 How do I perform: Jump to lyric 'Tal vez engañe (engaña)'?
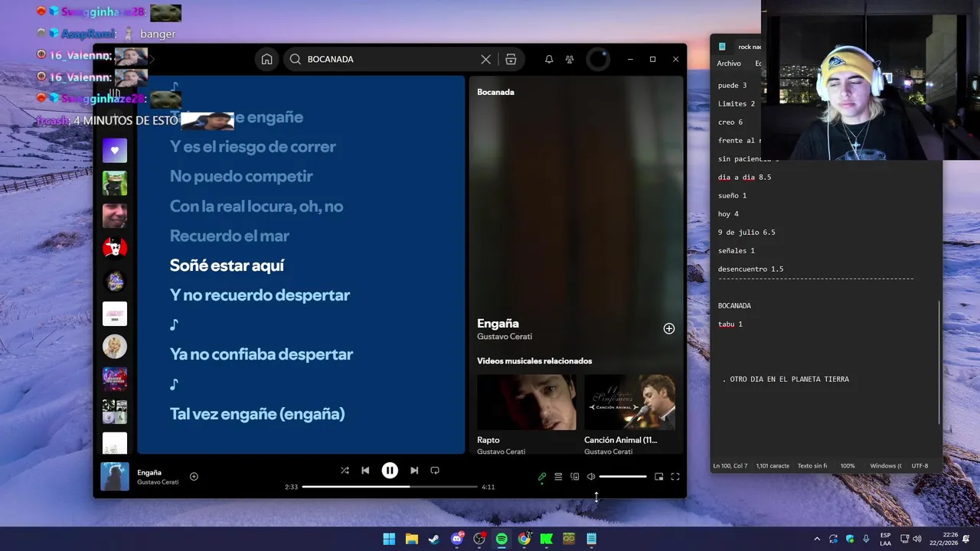pos(257,414)
